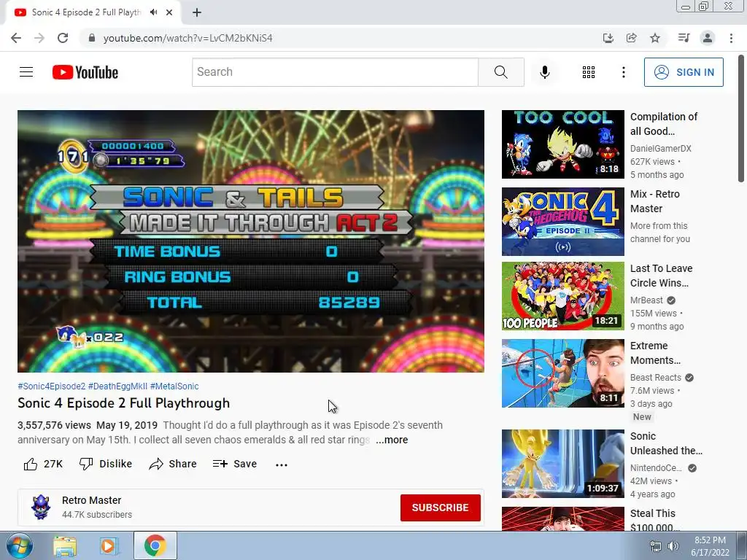Open #Sonic4Episode2 hashtag link
The width and height of the screenshot is (747, 560).
(52, 386)
